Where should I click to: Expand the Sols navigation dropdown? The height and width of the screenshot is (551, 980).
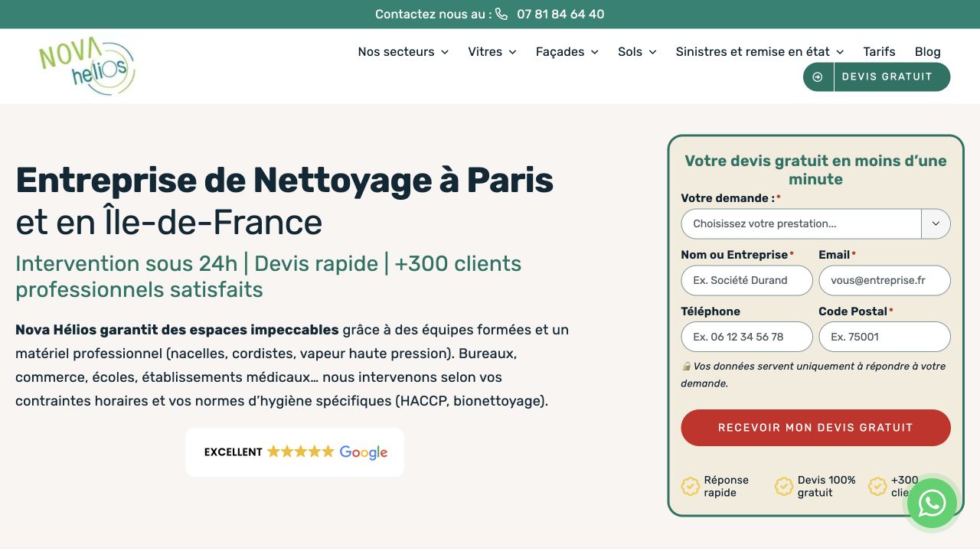pos(638,52)
